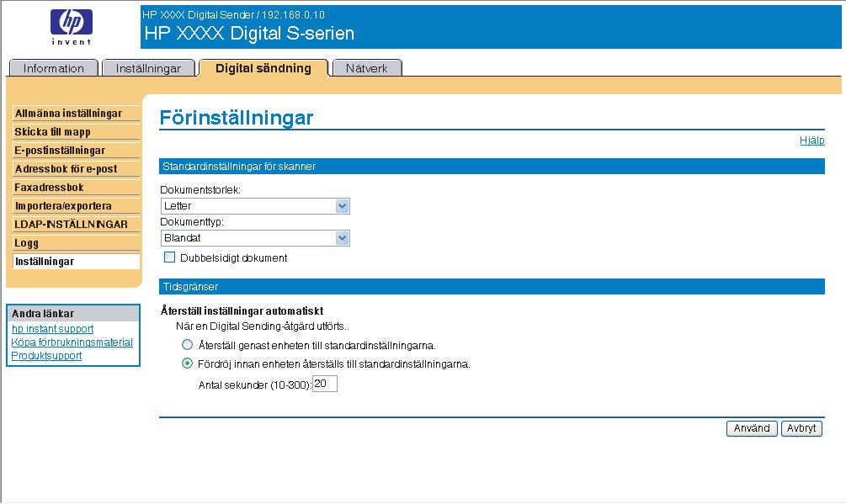Switch to the Inställningar tab
This screenshot has width=846, height=504.
[x=148, y=68]
